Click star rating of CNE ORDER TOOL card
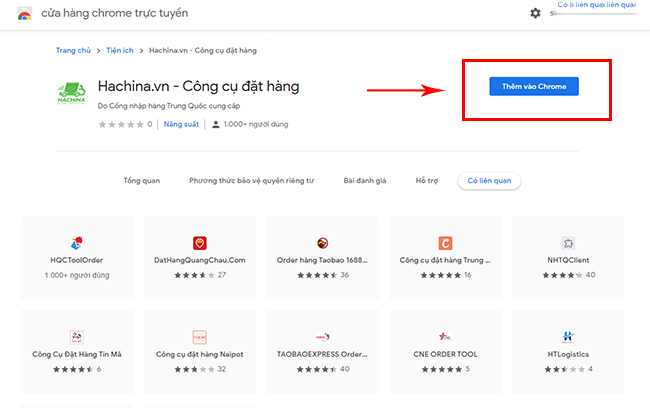650x408 pixels. pos(442,369)
